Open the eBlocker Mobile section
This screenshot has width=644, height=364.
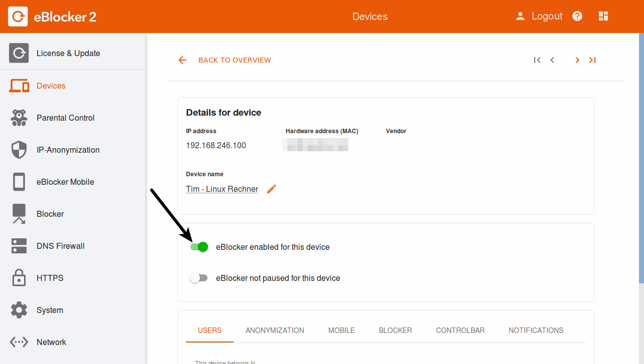[65, 182]
